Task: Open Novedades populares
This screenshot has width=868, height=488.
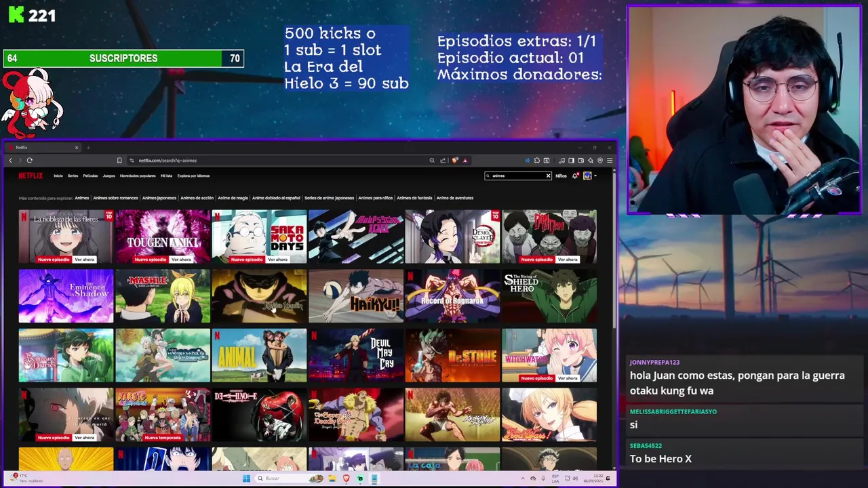Action: coord(138,176)
